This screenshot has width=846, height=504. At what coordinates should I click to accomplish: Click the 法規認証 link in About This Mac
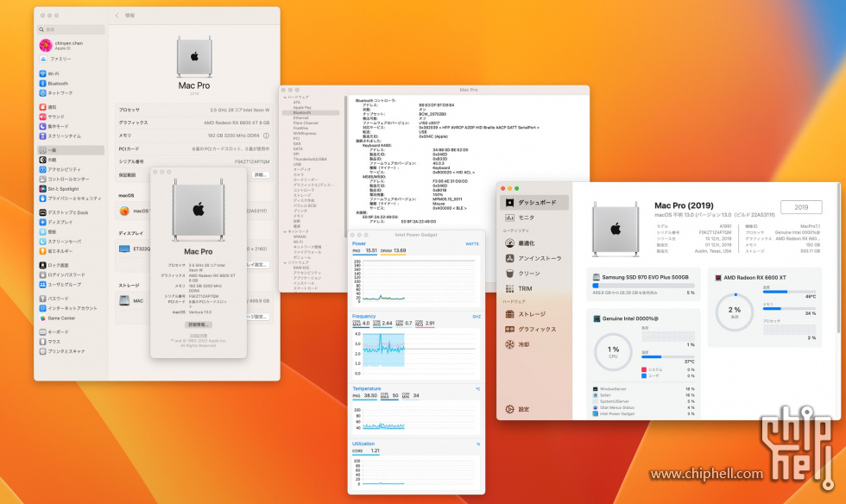199,336
